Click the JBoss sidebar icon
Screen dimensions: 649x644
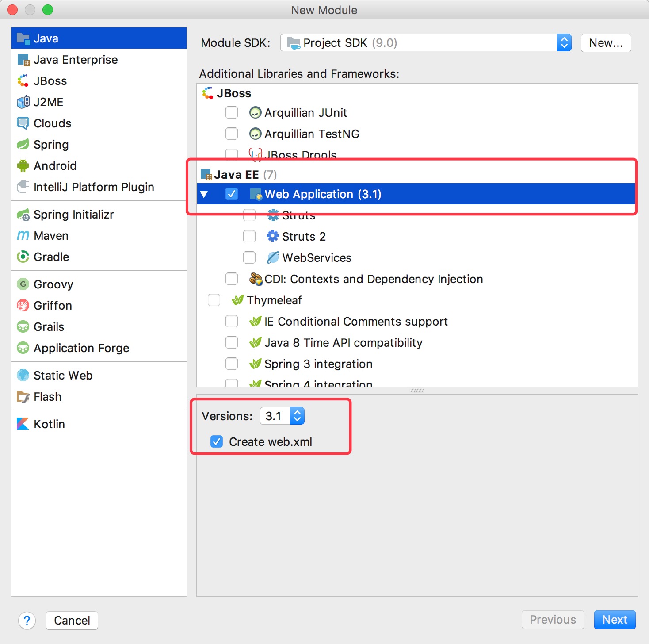click(23, 80)
